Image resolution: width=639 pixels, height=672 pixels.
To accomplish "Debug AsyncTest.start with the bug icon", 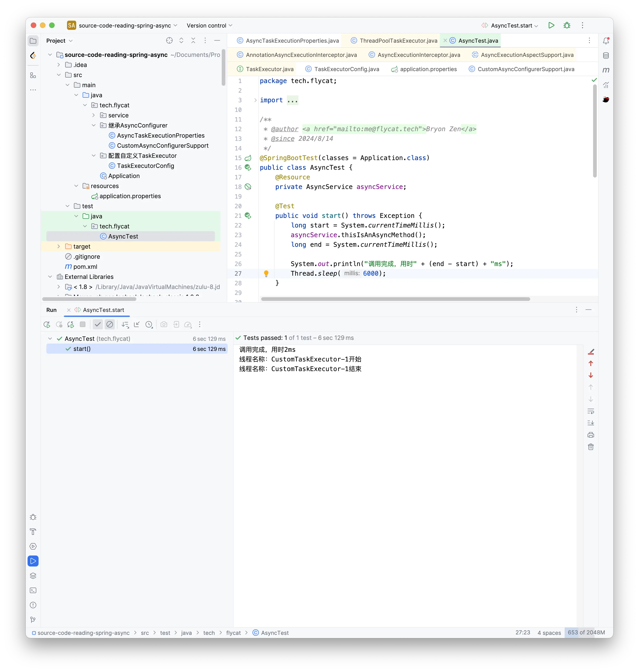I will [567, 25].
